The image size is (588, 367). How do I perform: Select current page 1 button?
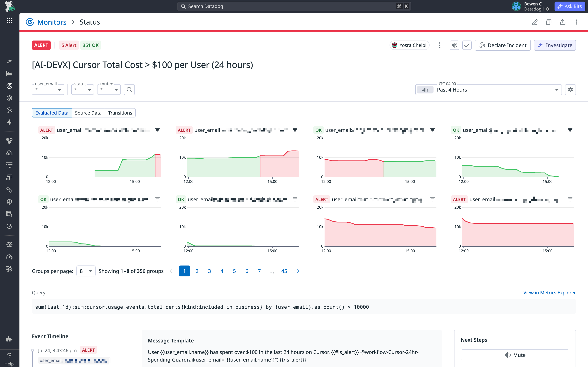184,271
